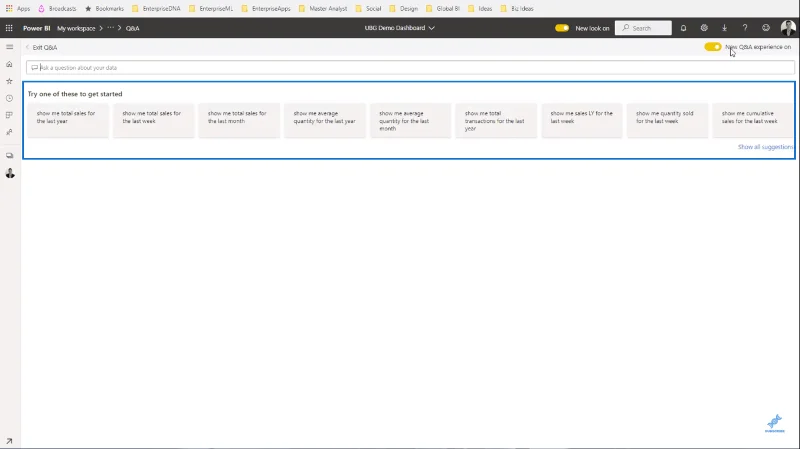The width and height of the screenshot is (800, 449).
Task: Open the EnterpriseML bookmark folder
Action: (x=211, y=9)
